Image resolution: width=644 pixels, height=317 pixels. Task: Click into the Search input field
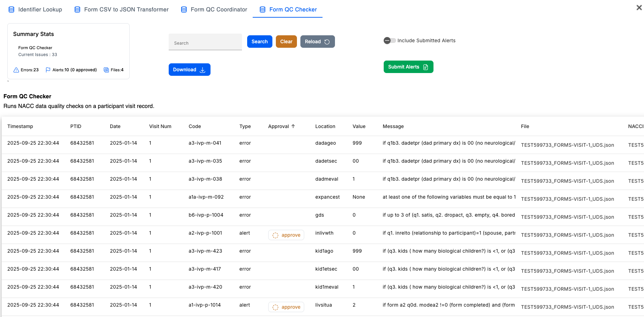pyautogui.click(x=205, y=43)
